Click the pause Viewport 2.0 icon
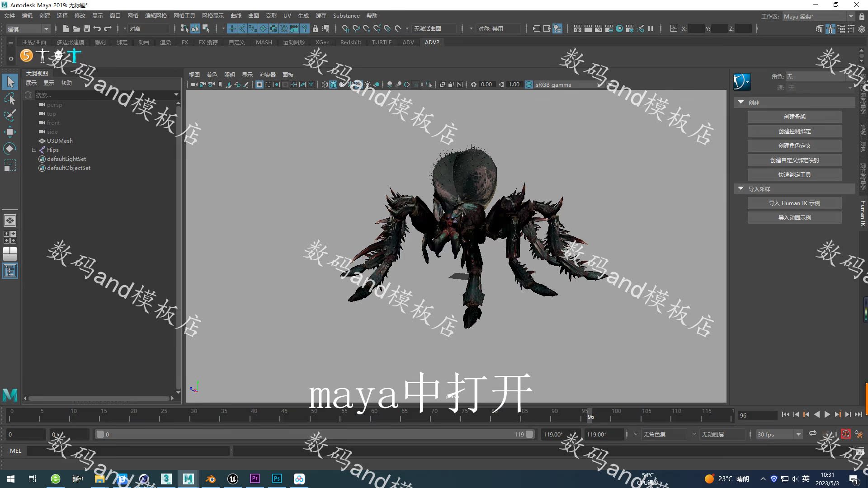The image size is (868, 488). [651, 28]
